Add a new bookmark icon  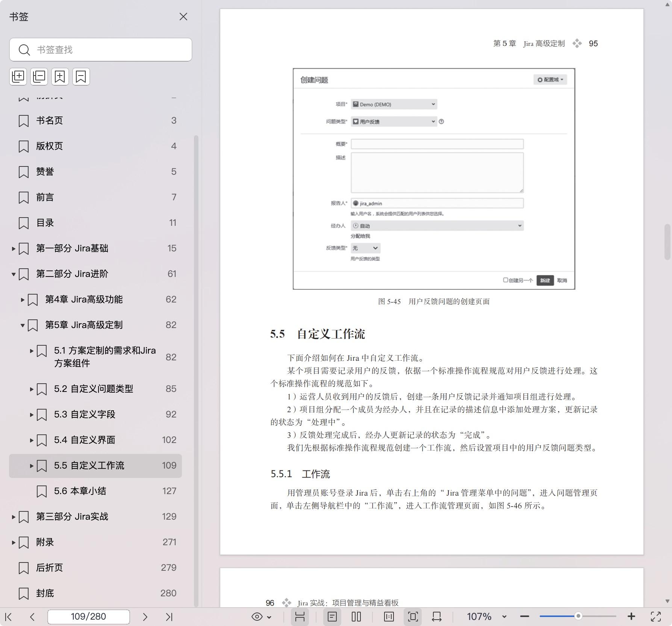pyautogui.click(x=60, y=77)
